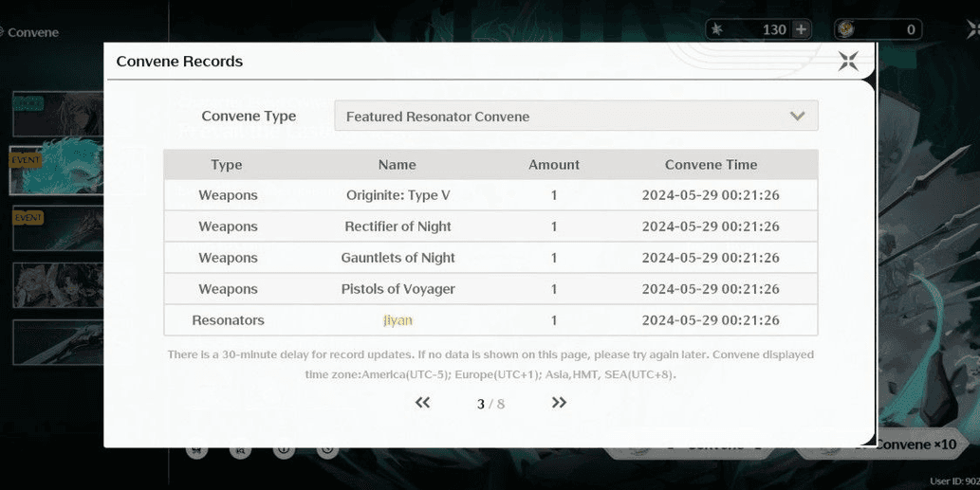980x490 pixels.
Task: Click the Convene back label at top left
Action: pos(33,32)
